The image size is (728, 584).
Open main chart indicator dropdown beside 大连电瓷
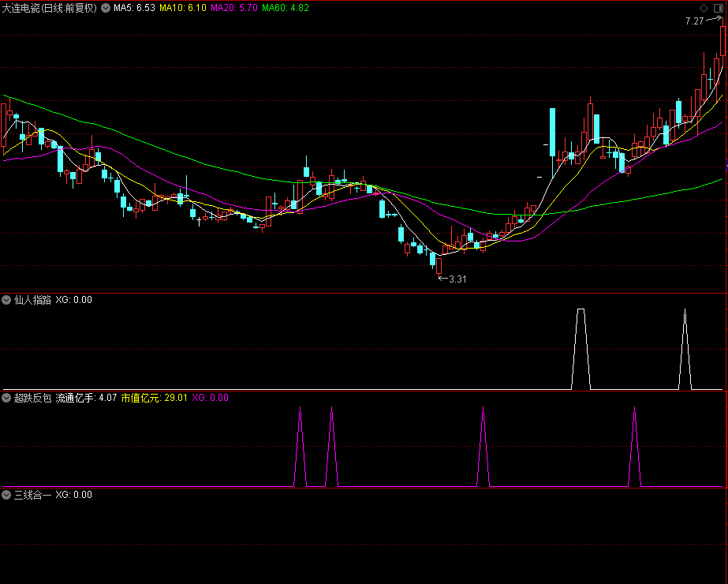(x=106, y=8)
